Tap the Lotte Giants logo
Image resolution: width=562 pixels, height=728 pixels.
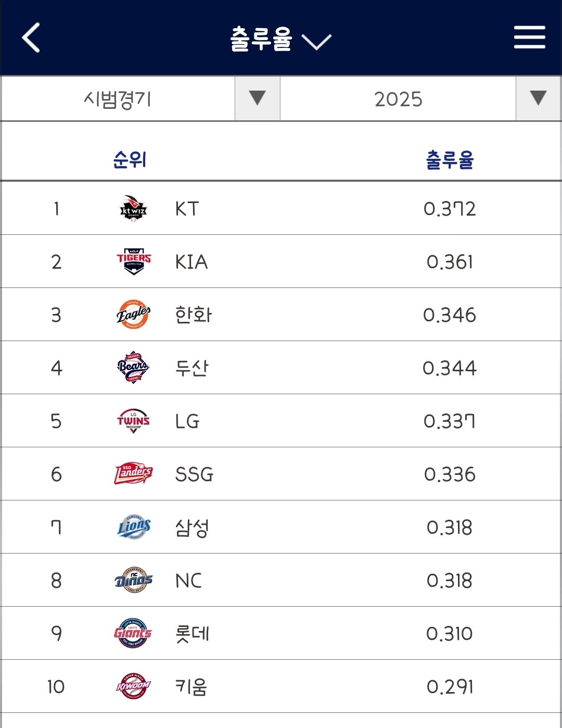point(133,634)
